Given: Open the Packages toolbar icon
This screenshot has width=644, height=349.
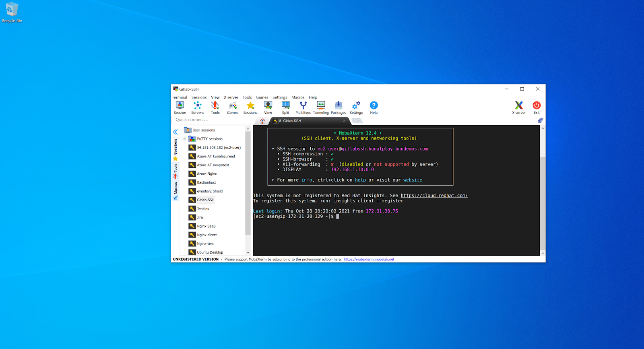Looking at the screenshot, I should (x=339, y=107).
